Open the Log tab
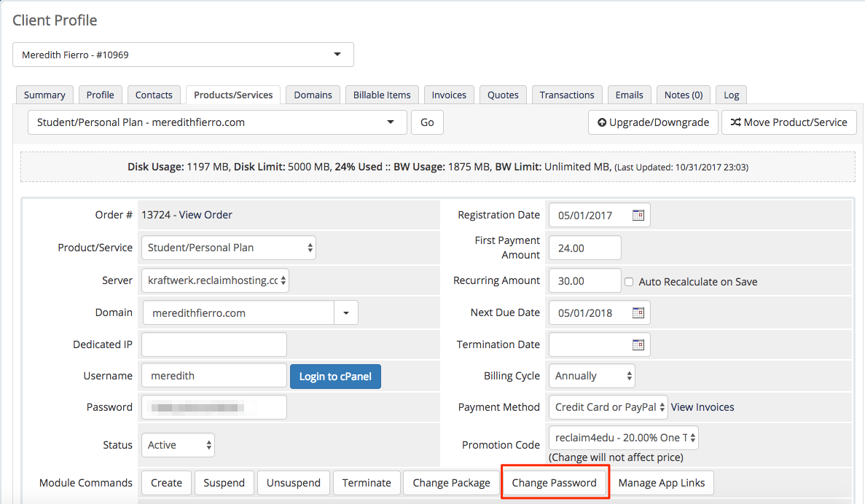 pos(732,95)
